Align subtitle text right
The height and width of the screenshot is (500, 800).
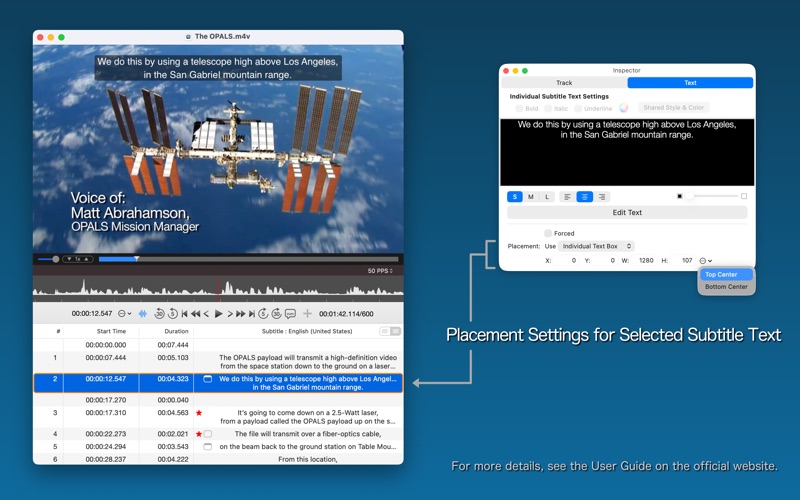[x=602, y=197]
